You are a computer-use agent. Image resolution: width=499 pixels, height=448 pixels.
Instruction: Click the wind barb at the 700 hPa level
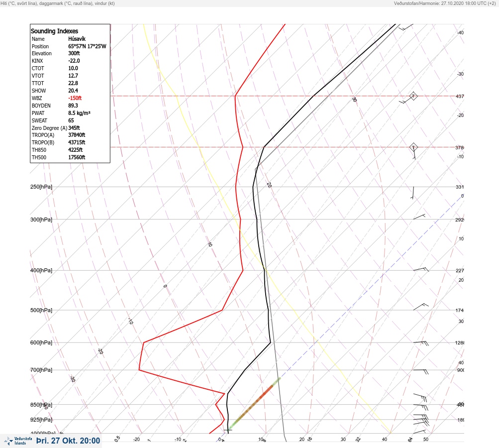pyautogui.click(x=421, y=371)
